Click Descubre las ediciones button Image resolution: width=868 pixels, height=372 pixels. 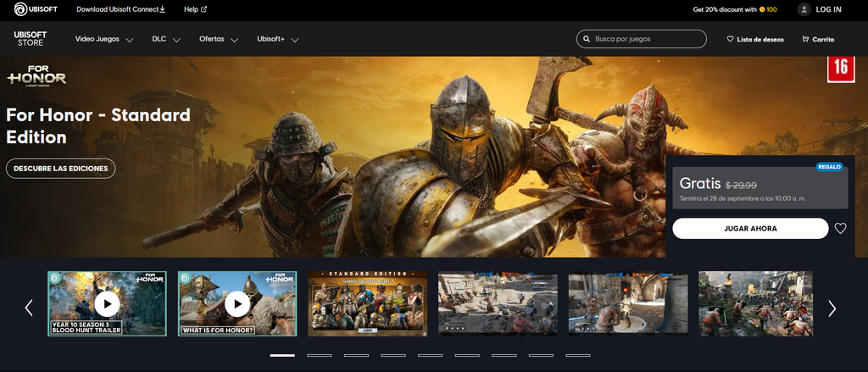coord(61,169)
